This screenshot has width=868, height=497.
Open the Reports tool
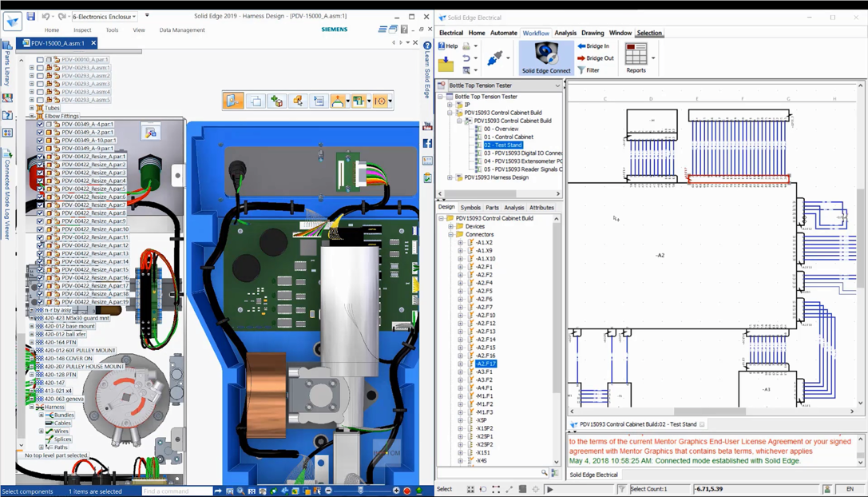pos(637,58)
